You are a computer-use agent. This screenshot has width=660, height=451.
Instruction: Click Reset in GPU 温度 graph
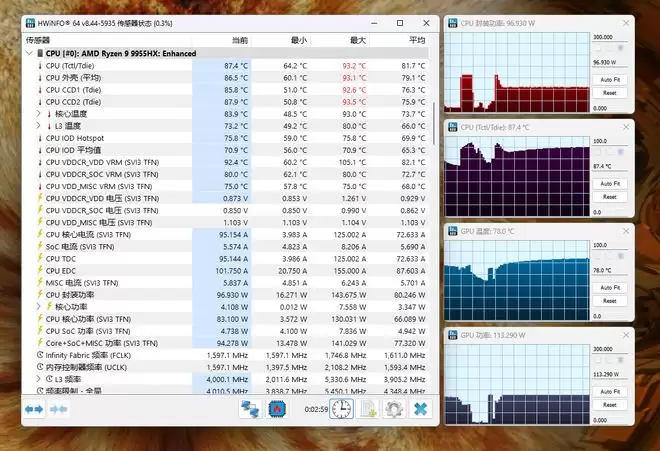click(610, 301)
